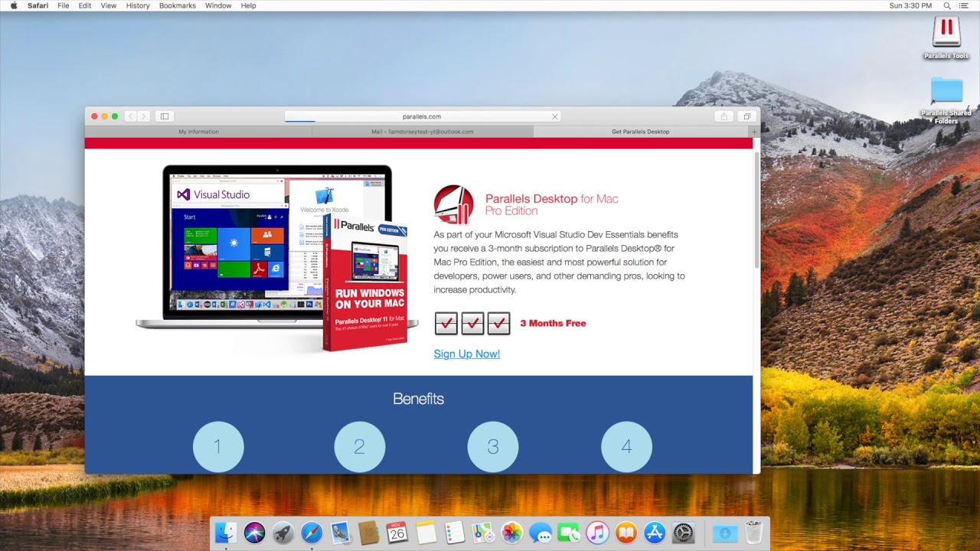
Task: Switch to the My Information tab
Action: (x=198, y=132)
